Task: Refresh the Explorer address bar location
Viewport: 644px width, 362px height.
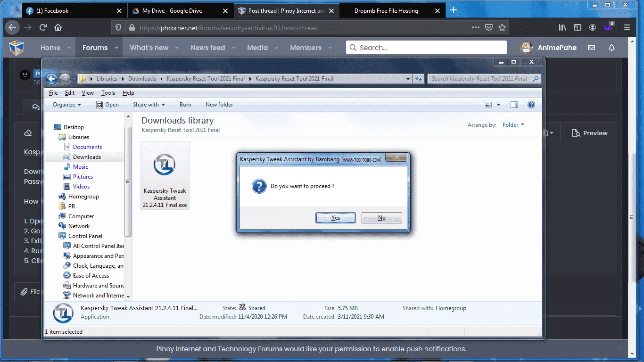Action: click(x=419, y=79)
